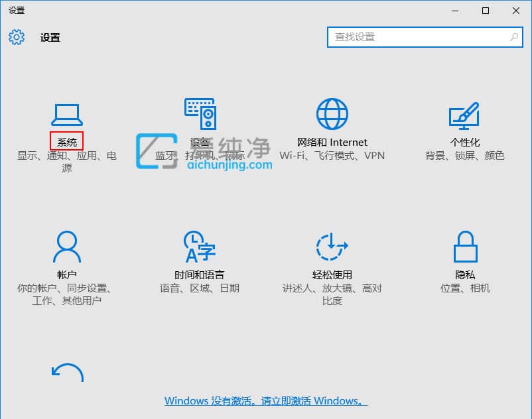Screen dimensions: 532x419
Task: Open the 时间和语言 clock icon
Action: point(200,247)
